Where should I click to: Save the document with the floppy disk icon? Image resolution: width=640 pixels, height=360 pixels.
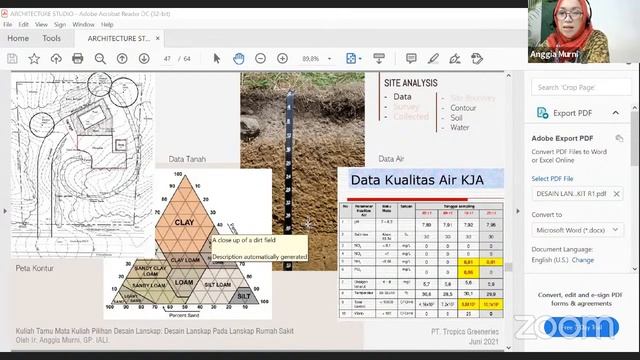[x=12, y=59]
